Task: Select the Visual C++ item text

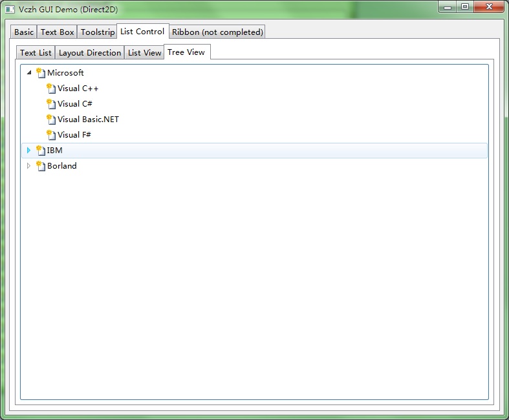Action: pyautogui.click(x=78, y=89)
